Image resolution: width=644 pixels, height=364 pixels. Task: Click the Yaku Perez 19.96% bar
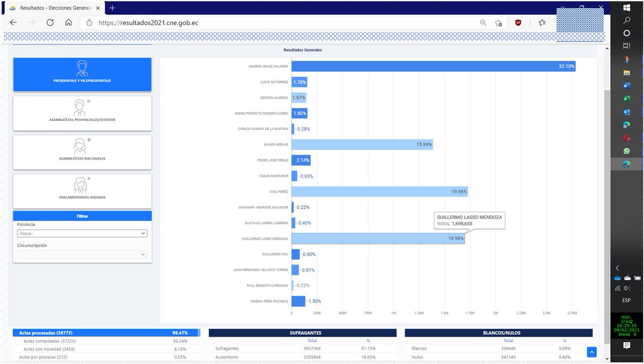pos(380,191)
